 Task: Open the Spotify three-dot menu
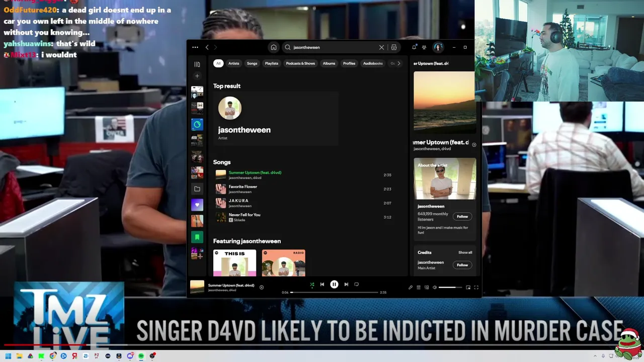pos(195,47)
